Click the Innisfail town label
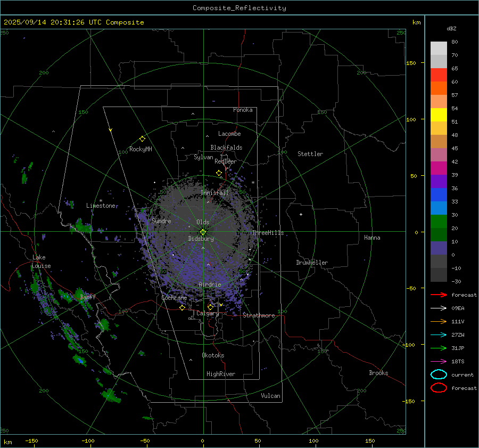This screenshot has width=479, height=448. coord(214,193)
